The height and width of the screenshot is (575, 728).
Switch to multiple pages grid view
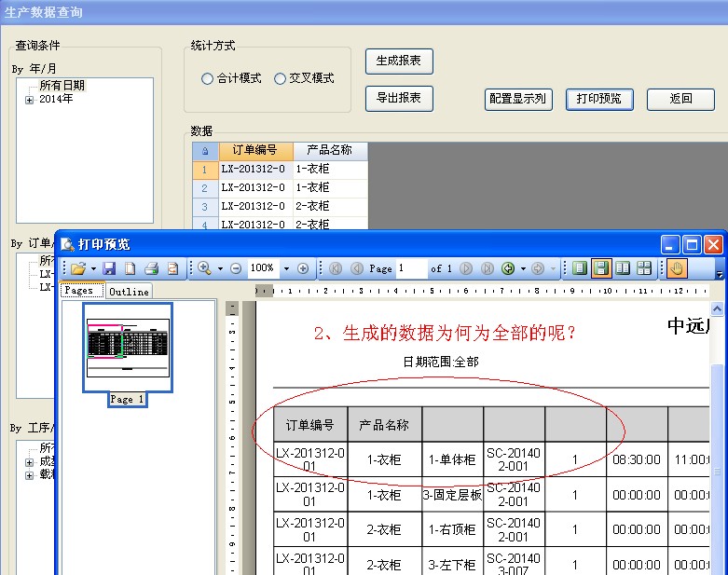click(644, 268)
